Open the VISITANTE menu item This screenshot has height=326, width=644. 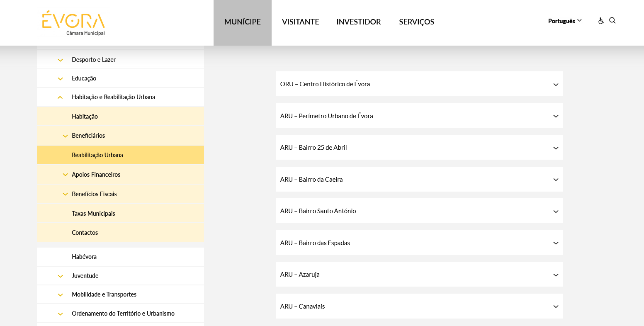click(301, 22)
